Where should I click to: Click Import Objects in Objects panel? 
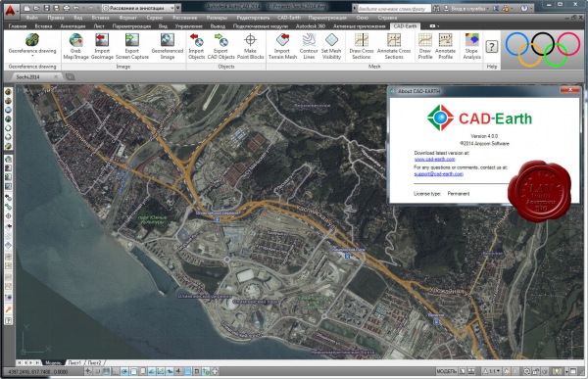click(196, 46)
